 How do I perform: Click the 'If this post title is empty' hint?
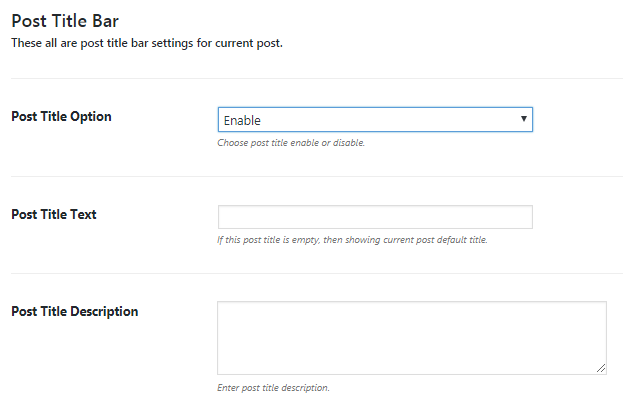[x=352, y=240]
